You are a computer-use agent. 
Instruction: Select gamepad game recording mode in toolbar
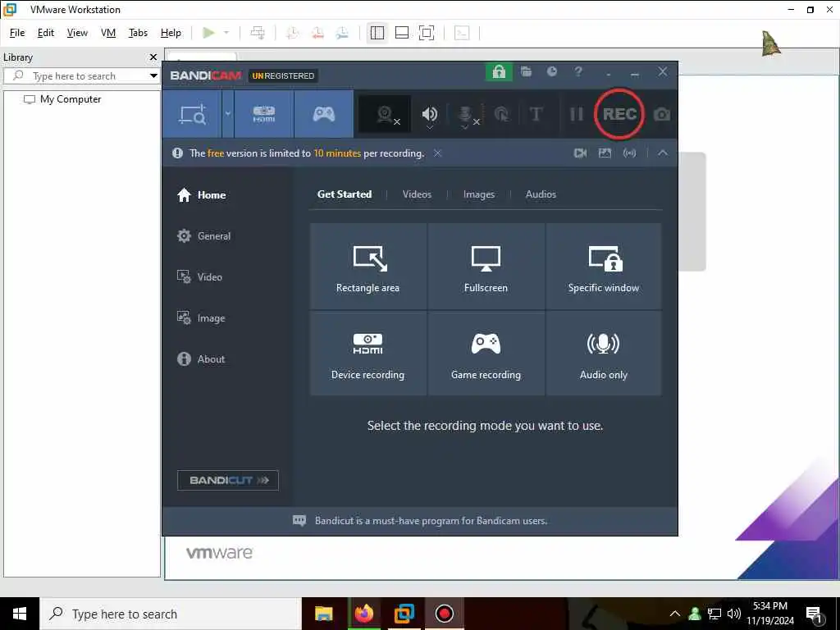point(324,114)
